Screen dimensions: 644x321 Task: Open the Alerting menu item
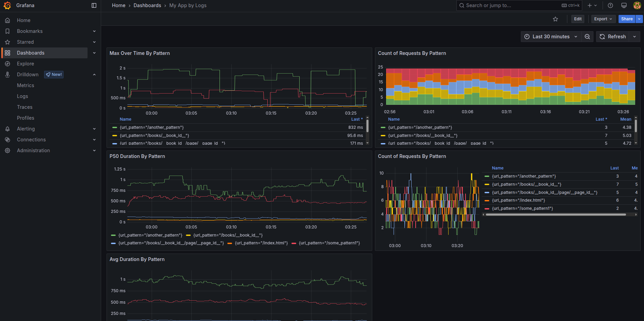pos(26,129)
